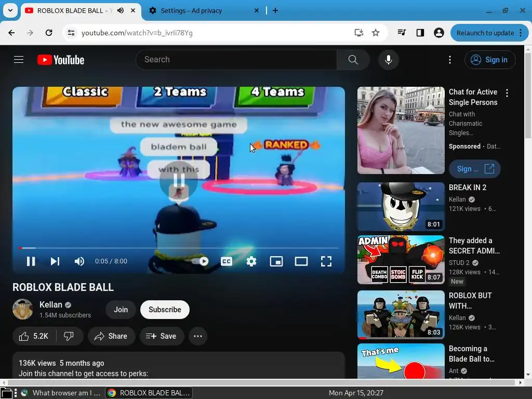Screen dimensions: 532x399
Task: Open the tab search dropdown arrow
Action: [10, 10]
